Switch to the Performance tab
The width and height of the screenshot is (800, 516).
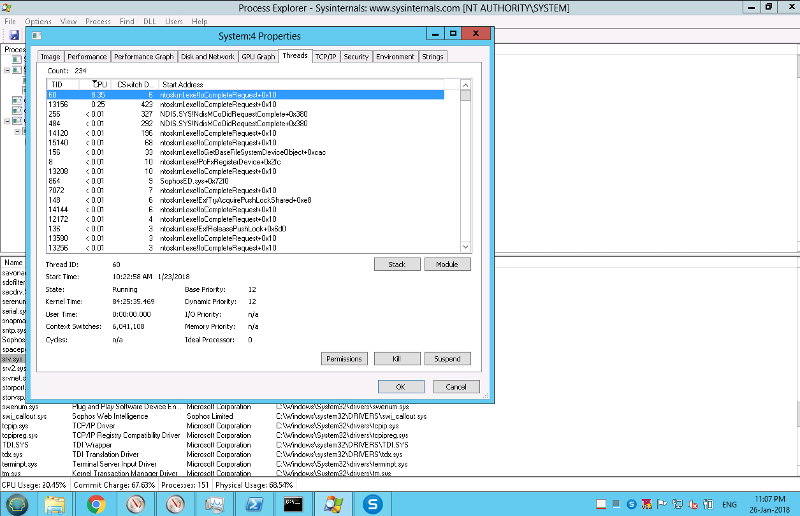click(x=87, y=57)
